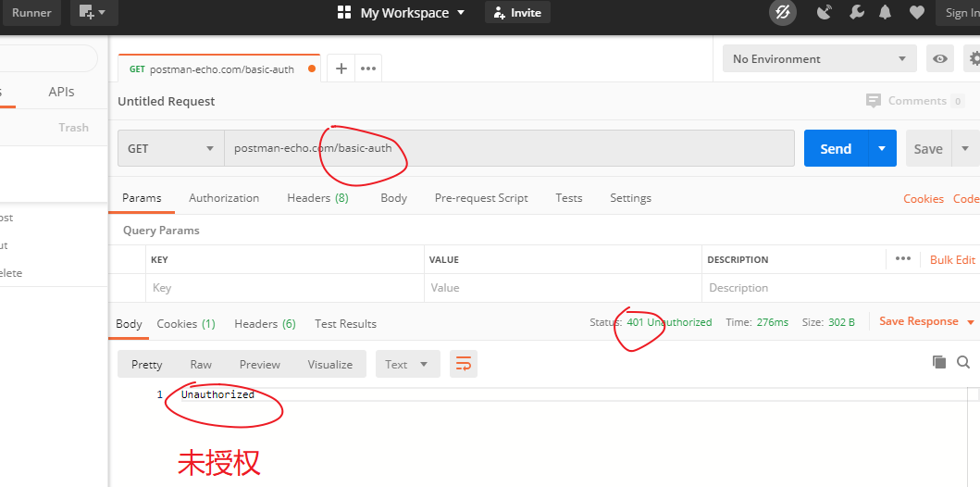Select the postman-echo.com/basic-auth request tab
The width and height of the screenshot is (980, 487).
click(218, 69)
